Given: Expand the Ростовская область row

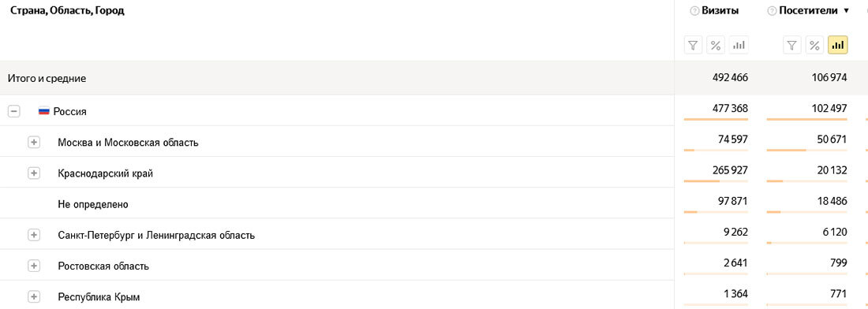Looking at the screenshot, I should click(34, 266).
